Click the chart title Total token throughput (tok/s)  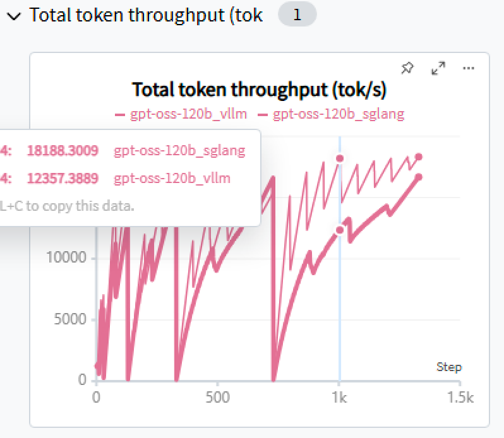click(x=259, y=90)
